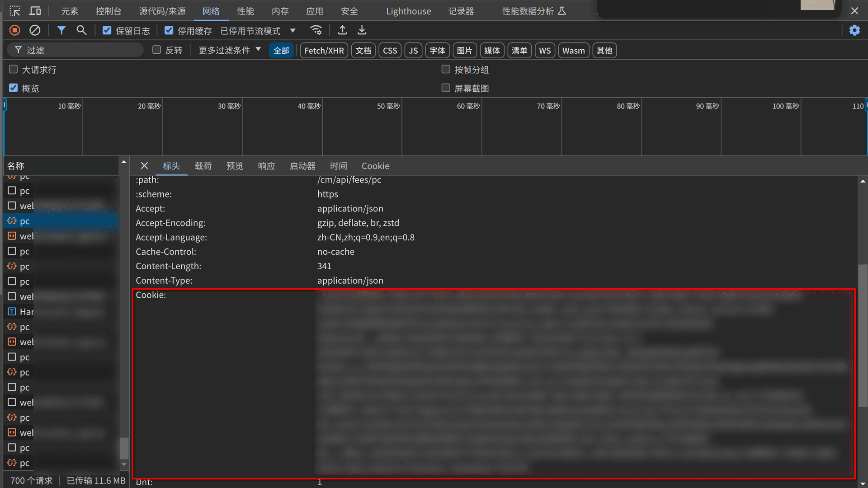Screen dimensions: 868x488
Task: Open the network search magnifier icon
Action: [81, 30]
